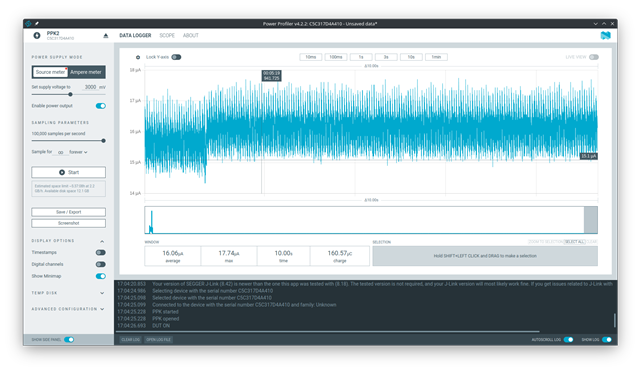Toggle Show Side Panel switch
The image size is (640, 372).
coord(69,340)
